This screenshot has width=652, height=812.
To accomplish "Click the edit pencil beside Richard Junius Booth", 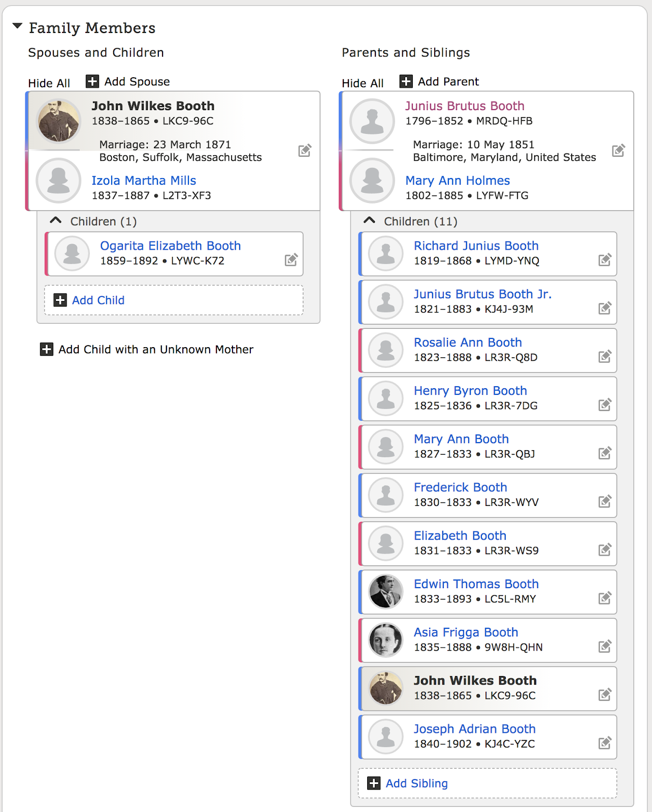I will click(x=605, y=259).
